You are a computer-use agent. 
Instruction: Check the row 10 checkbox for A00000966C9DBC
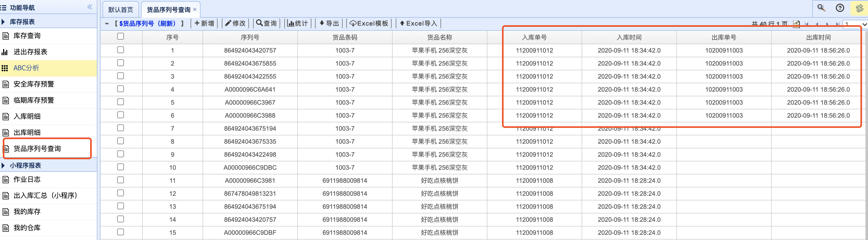(x=121, y=167)
